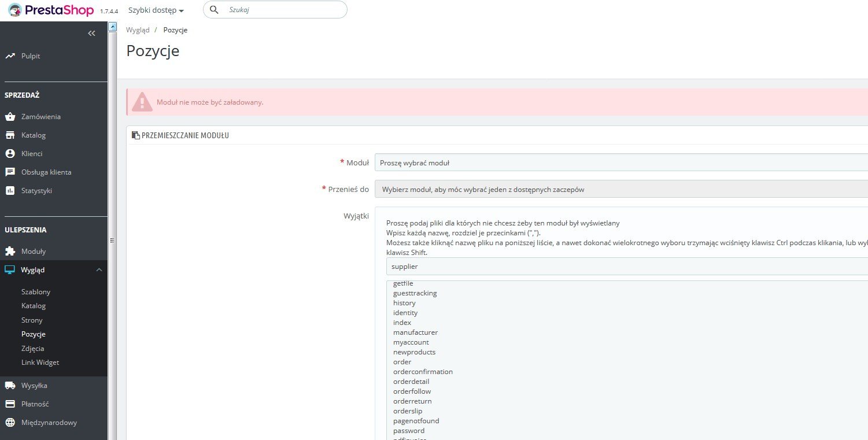The height and width of the screenshot is (440, 868).
Task: Select orderconfirmation in the file list
Action: click(x=423, y=372)
